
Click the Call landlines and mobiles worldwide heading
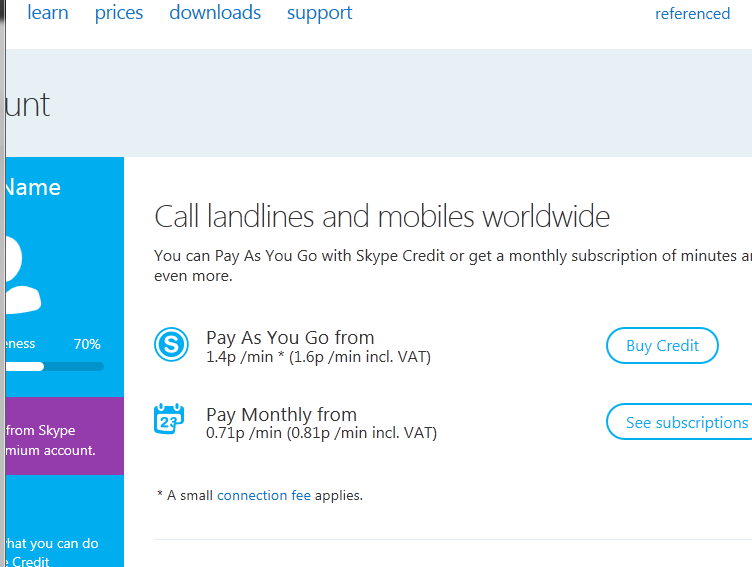[x=382, y=216]
